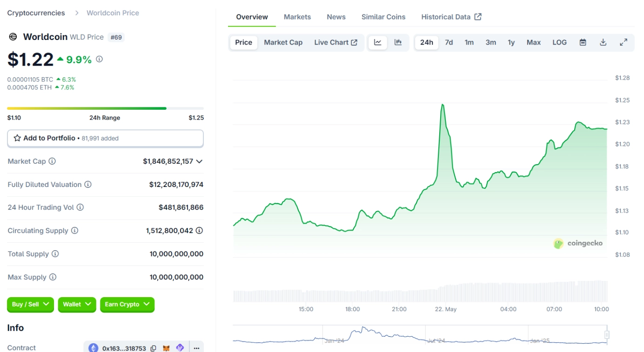The height and width of the screenshot is (352, 644).
Task: Select the Max time range
Action: pyautogui.click(x=534, y=42)
